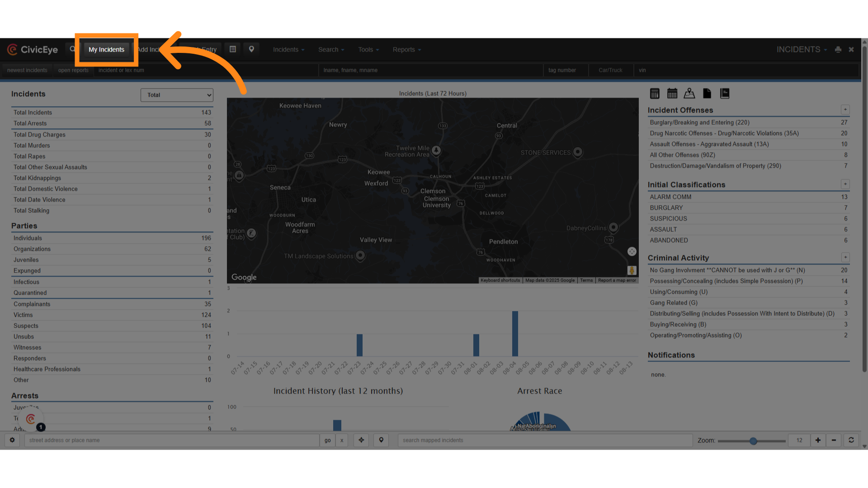Image resolution: width=868 pixels, height=488 pixels.
Task: Click the TM Landscape Solutions map marker
Action: (x=360, y=255)
